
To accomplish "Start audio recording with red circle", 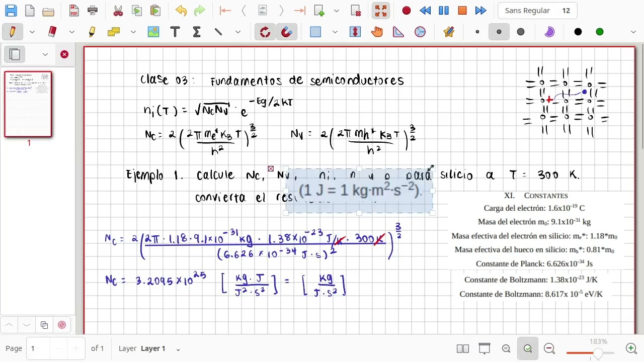I will (407, 11).
